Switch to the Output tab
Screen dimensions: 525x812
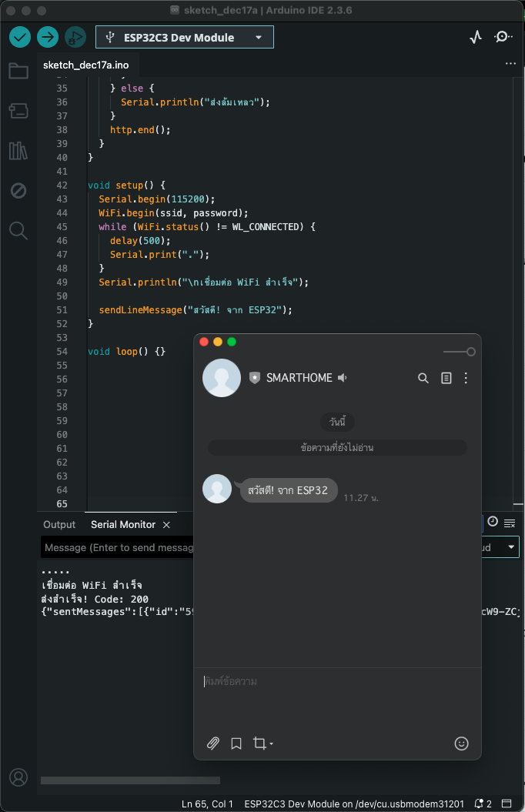click(59, 524)
